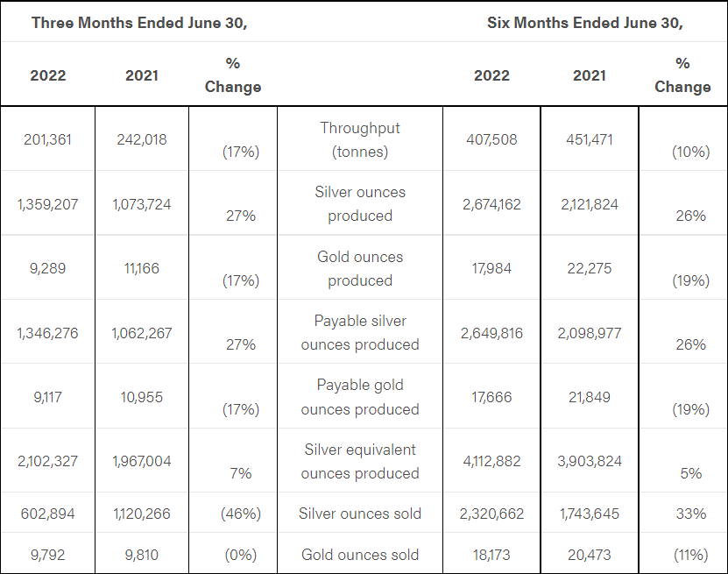This screenshot has height=574, width=728.
Task: Select the 33% change cell
Action: pos(690,514)
